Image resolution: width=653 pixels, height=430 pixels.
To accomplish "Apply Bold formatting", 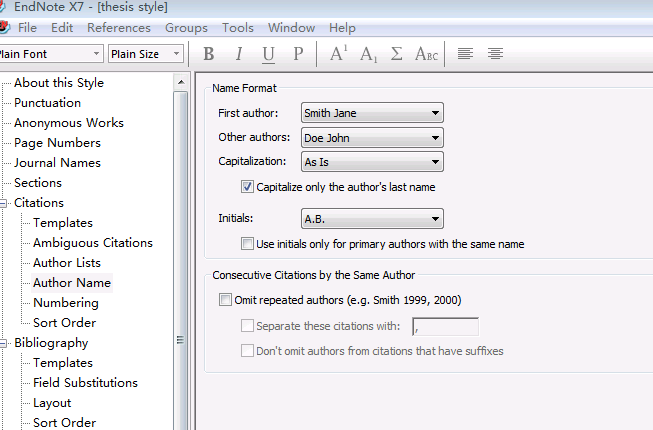I will [209, 54].
